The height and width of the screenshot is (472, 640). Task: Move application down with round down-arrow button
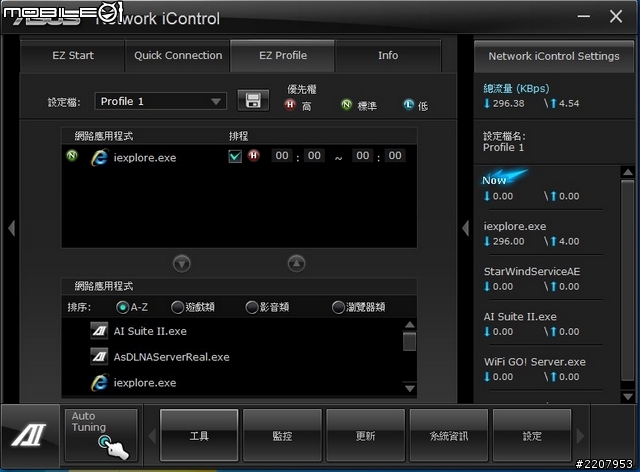(x=182, y=263)
